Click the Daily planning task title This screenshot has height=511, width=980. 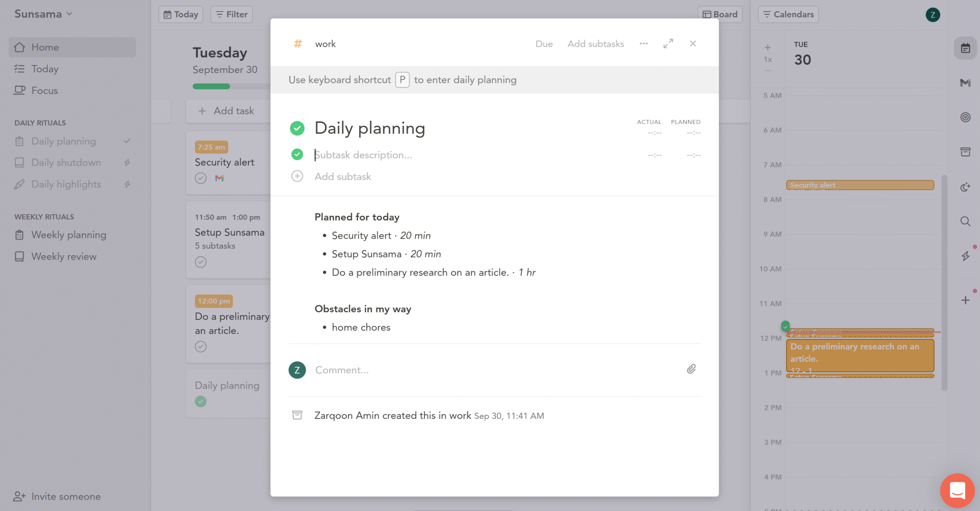tap(369, 128)
